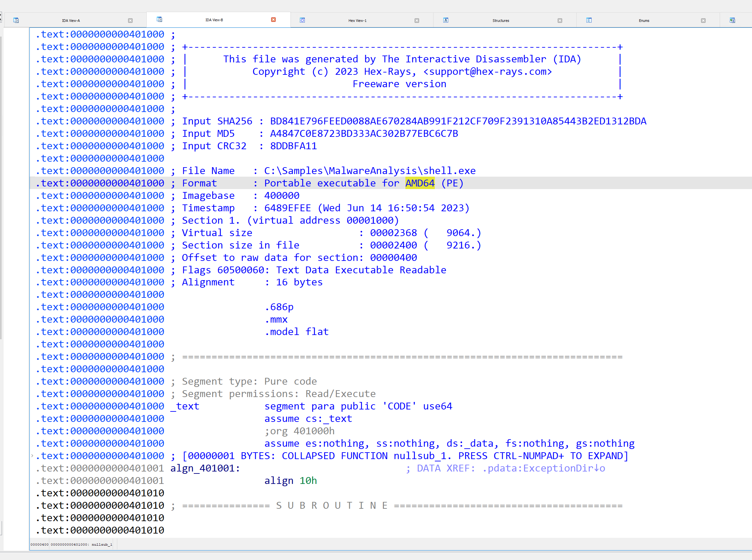Click the Imagebase value 400000
This screenshot has height=560, width=752.
point(282,195)
